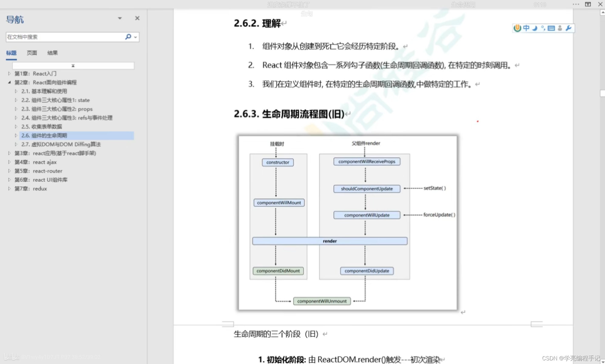Viewport: 605px width, 364px height.
Task: Toggle Chinese input mode 中 icon
Action: pyautogui.click(x=526, y=28)
